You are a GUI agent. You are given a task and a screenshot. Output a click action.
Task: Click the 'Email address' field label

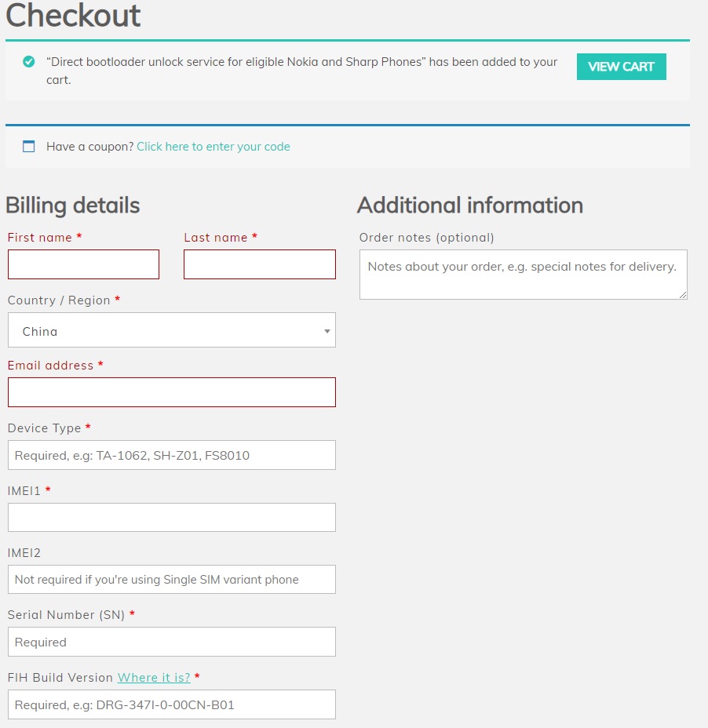[x=50, y=366]
